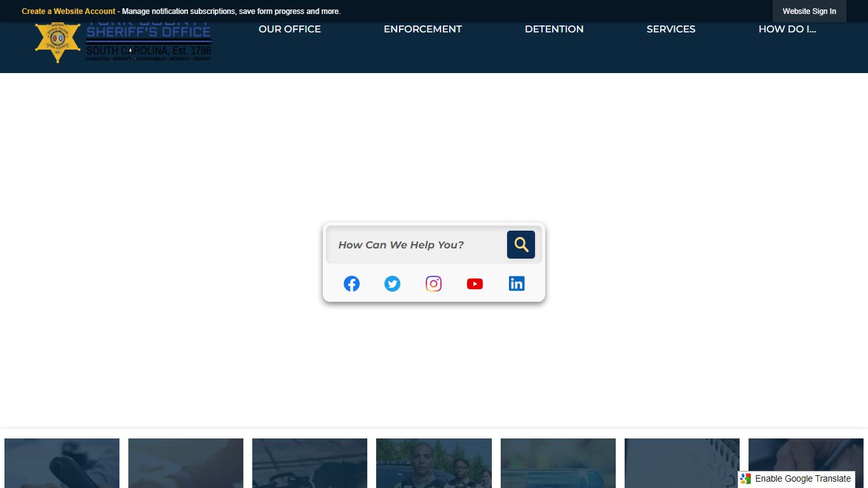Viewport: 868px width, 488px height.
Task: Open the first thumbnail in the bottom row
Action: [62, 463]
